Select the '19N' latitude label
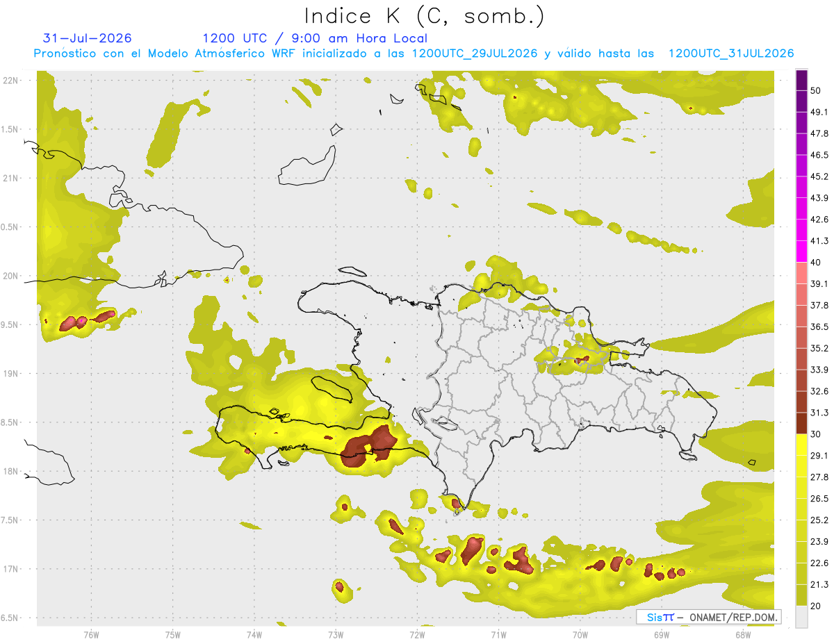 (x=10, y=374)
